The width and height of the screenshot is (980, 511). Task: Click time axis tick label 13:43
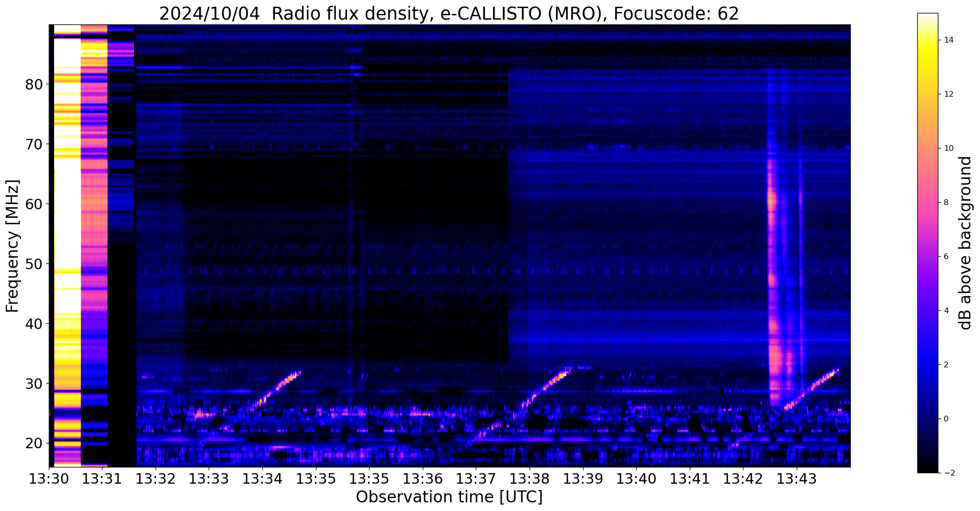(797, 478)
